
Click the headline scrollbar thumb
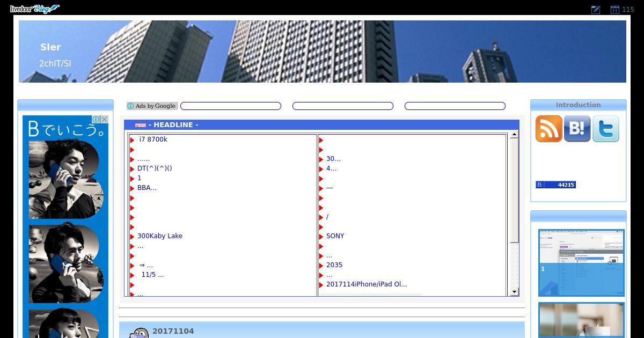click(x=514, y=190)
